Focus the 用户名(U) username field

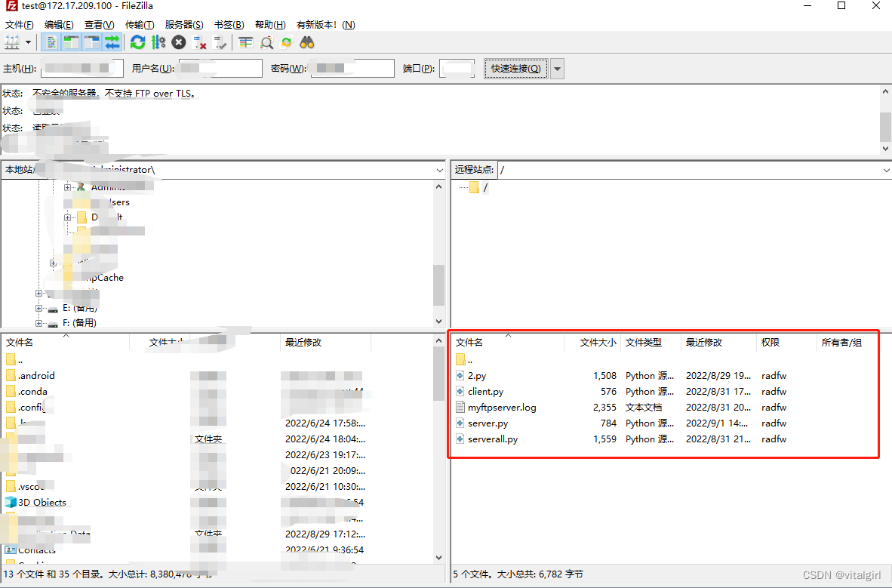[220, 68]
